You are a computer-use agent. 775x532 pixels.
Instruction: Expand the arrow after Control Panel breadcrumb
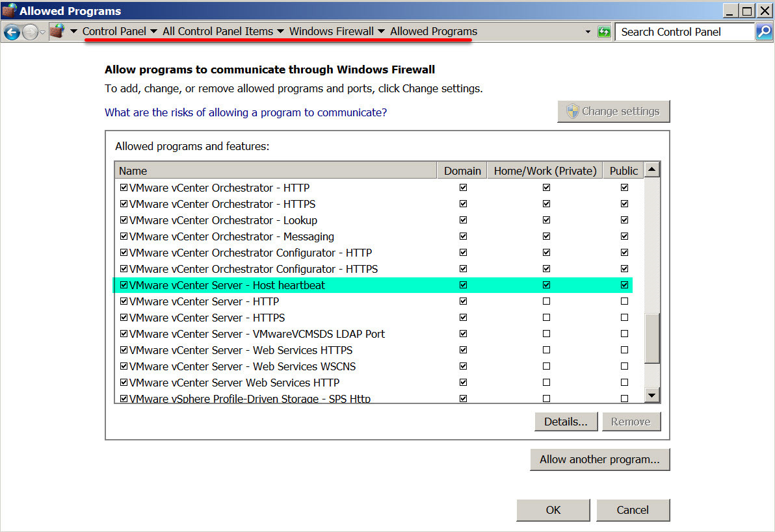[153, 31]
